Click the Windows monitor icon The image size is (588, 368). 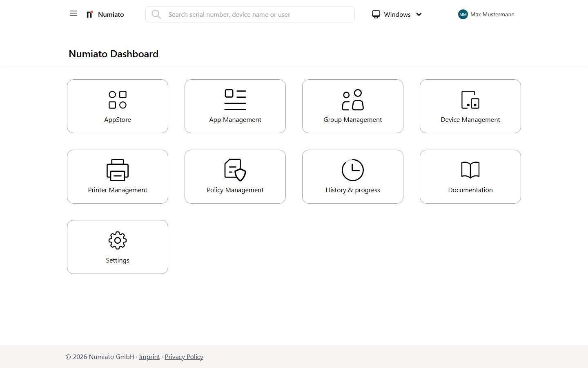click(x=376, y=14)
